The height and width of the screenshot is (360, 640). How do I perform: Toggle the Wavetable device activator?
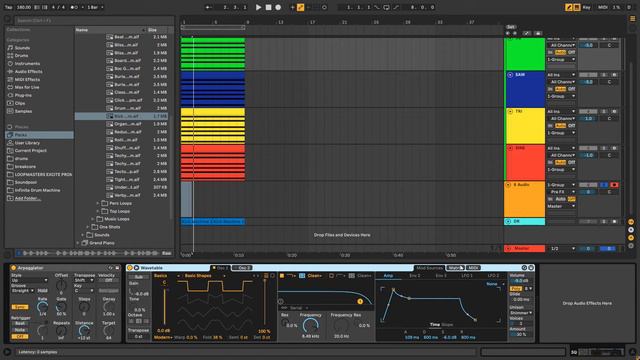130,268
